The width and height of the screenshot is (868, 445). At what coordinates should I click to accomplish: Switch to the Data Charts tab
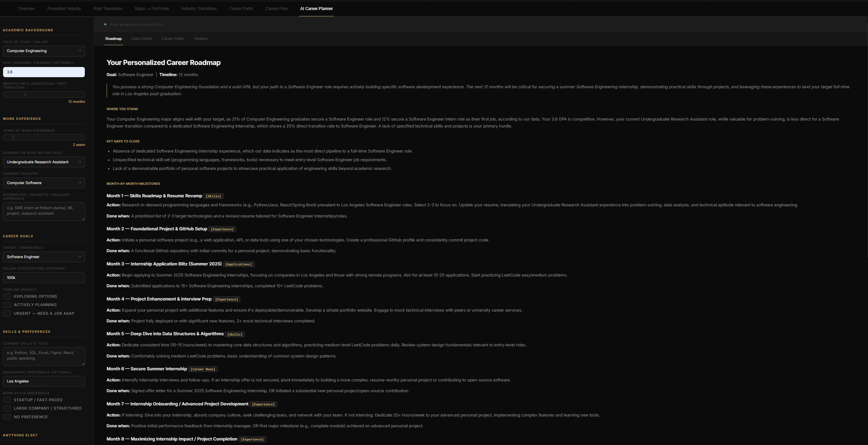[141, 39]
